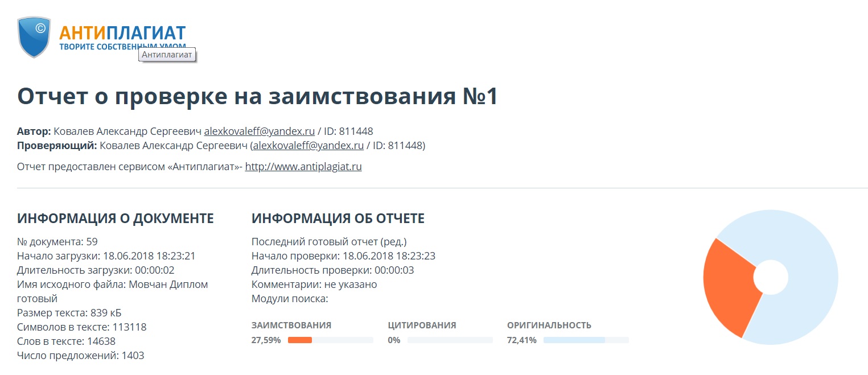Click the 'Информация об отчете' heading

click(338, 218)
